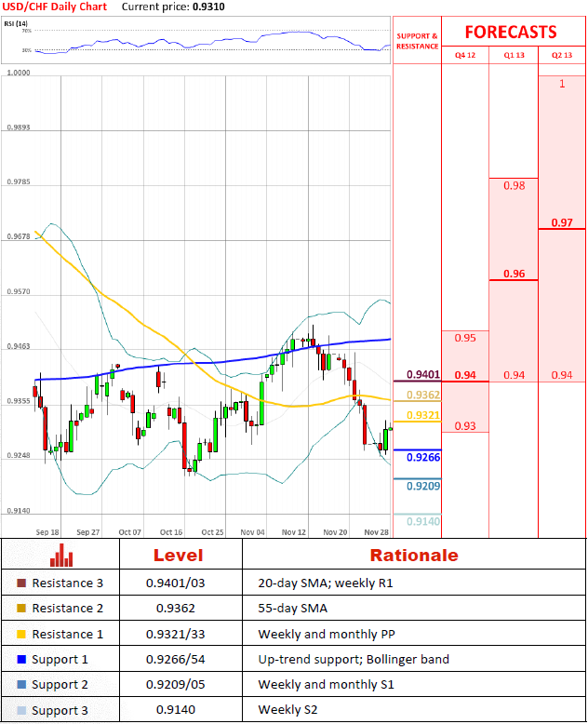Click the Support 2 steel-blue color swatch
Image resolution: width=588 pixels, height=724 pixels.
pyautogui.click(x=21, y=684)
